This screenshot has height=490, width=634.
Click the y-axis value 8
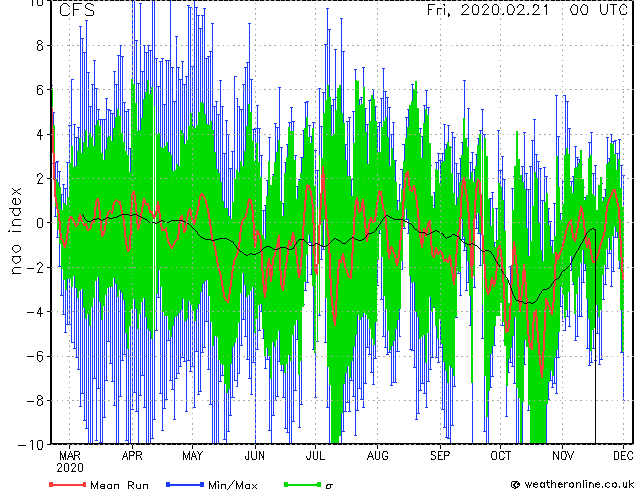click(x=40, y=46)
